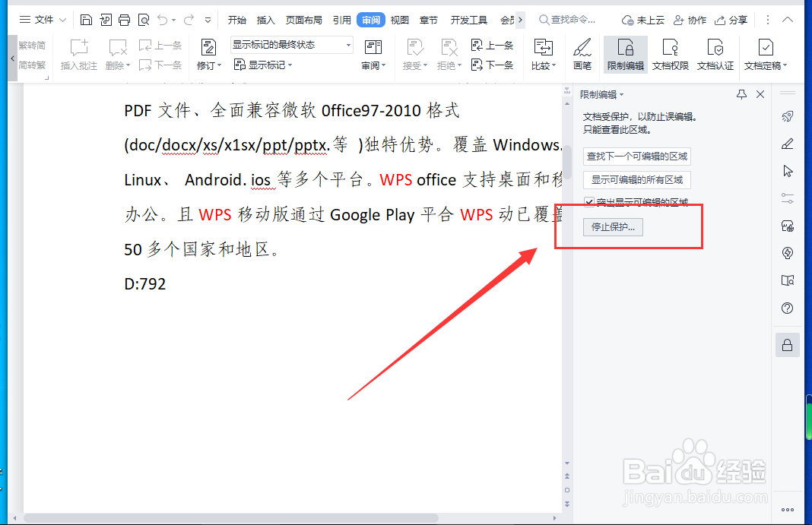Click the pencil icon in side toolbar
This screenshot has height=525, width=812.
point(787,144)
